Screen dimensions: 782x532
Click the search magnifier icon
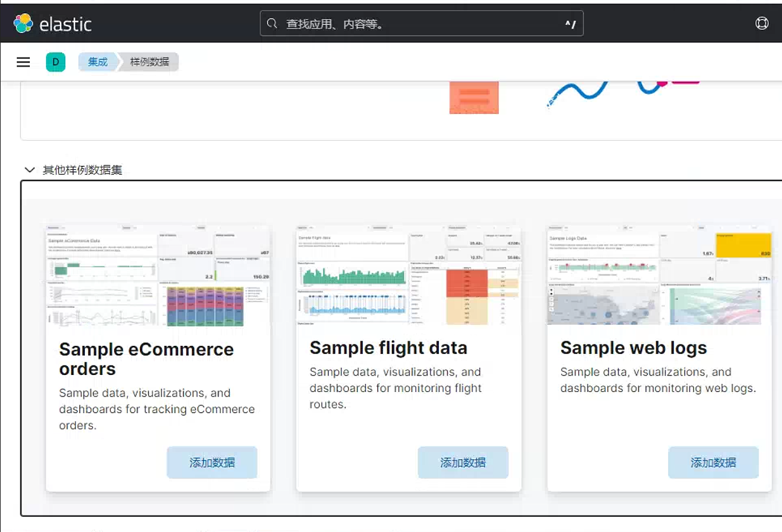pyautogui.click(x=272, y=23)
